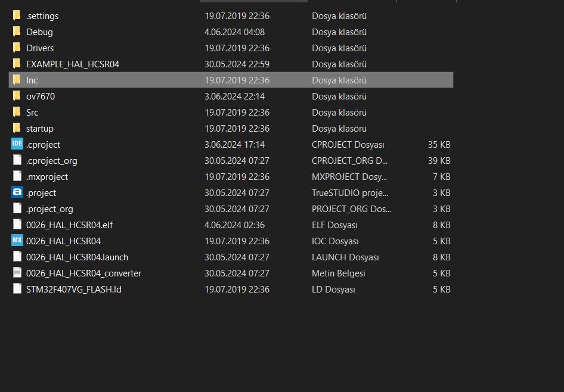Click the TrueSTUDIO .project file icon

click(x=17, y=192)
